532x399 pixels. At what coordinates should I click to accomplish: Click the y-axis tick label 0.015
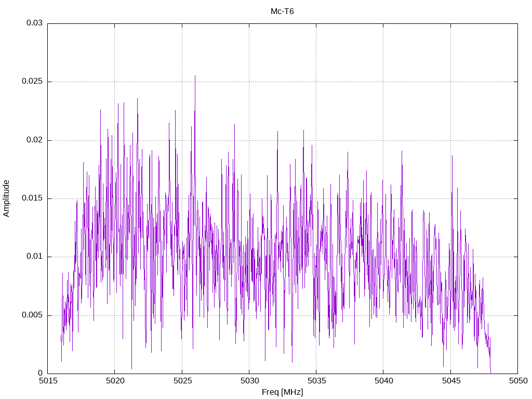[x=32, y=198]
